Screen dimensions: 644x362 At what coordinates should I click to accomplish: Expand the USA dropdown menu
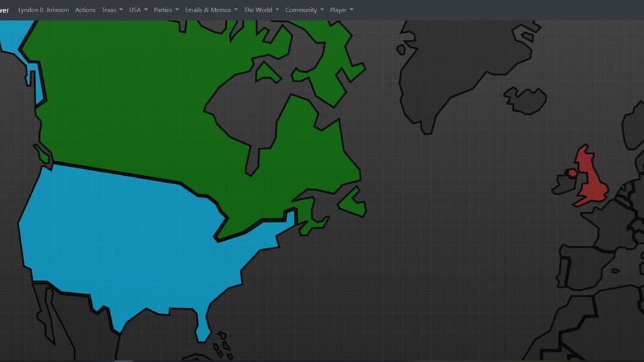point(138,10)
